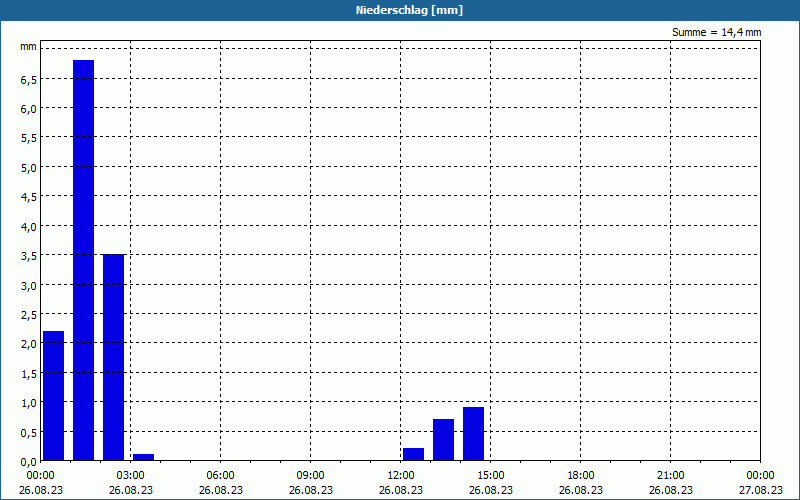The image size is (800, 500).
Task: Select the 15:00 time label
Action: tap(491, 476)
